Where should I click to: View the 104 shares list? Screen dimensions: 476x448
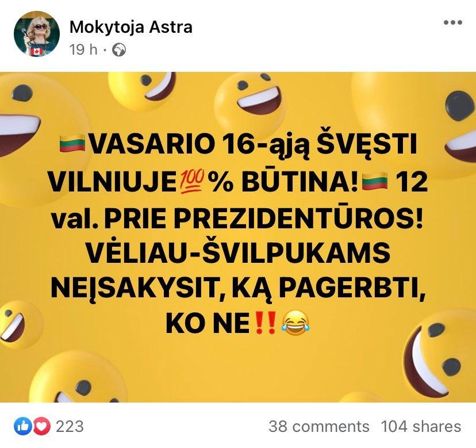tap(421, 426)
